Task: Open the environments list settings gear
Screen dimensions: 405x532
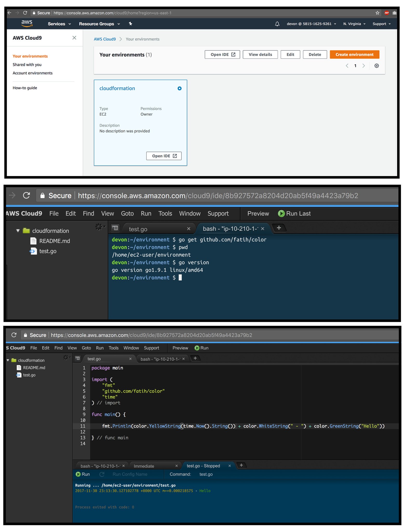Action: click(376, 66)
